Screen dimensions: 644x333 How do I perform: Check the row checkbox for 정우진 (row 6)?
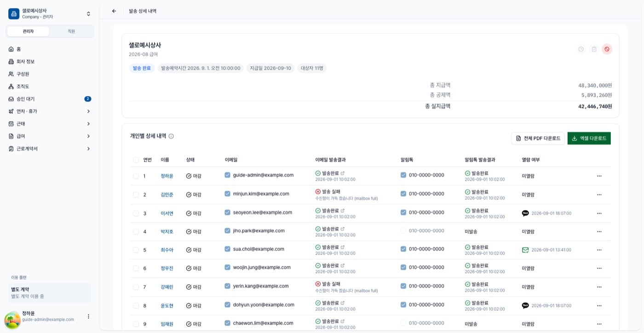point(136,268)
